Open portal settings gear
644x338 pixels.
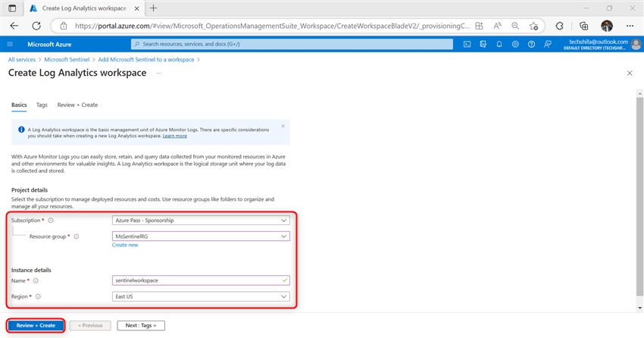(x=515, y=44)
